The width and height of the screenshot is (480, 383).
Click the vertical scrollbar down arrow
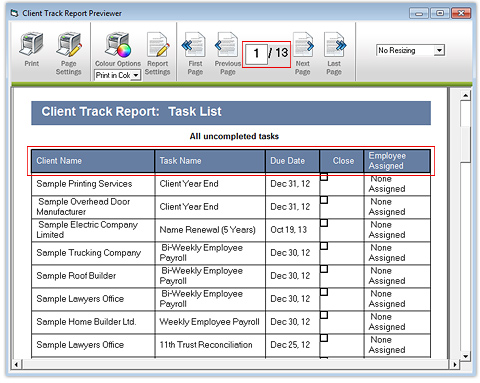point(465,356)
